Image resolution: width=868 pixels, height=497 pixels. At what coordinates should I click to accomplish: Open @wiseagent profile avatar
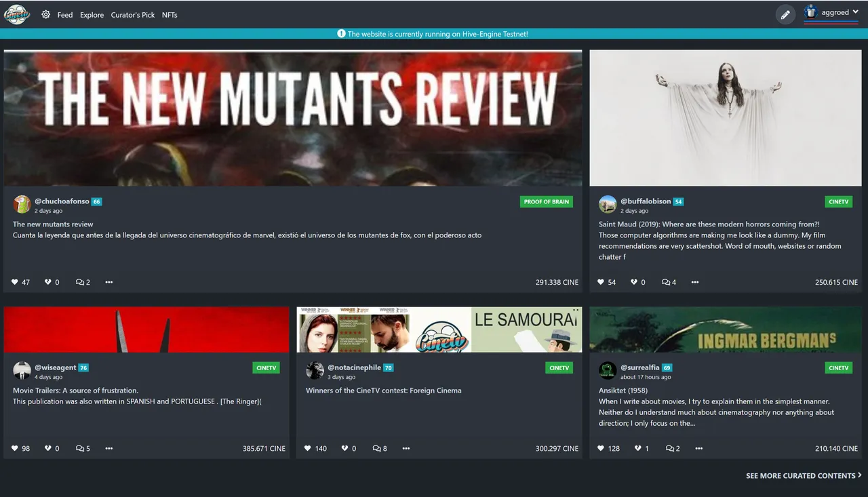22,371
